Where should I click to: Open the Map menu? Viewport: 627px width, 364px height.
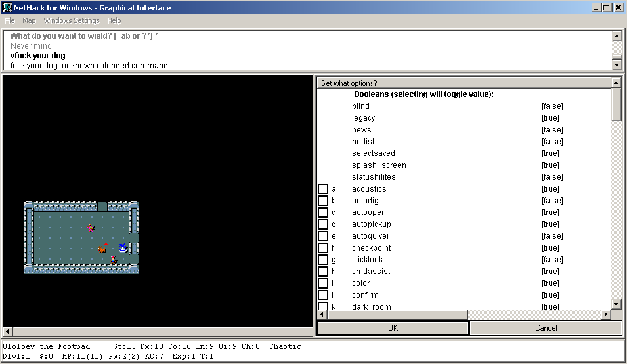(x=29, y=20)
